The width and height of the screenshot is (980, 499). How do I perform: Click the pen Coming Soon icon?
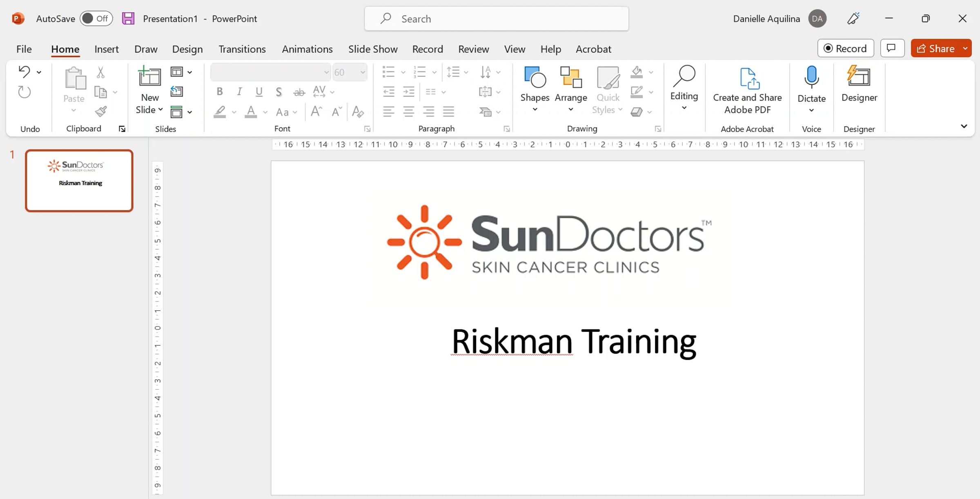click(853, 18)
